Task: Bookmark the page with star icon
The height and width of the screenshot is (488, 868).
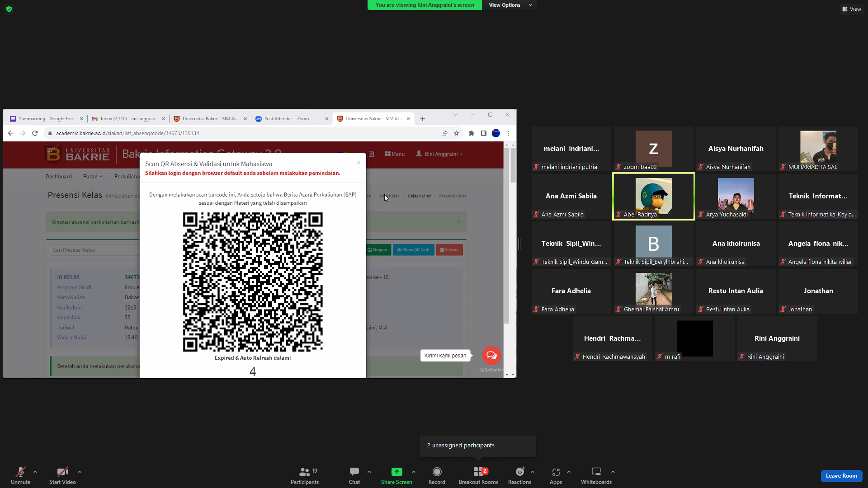Action: pyautogui.click(x=457, y=133)
